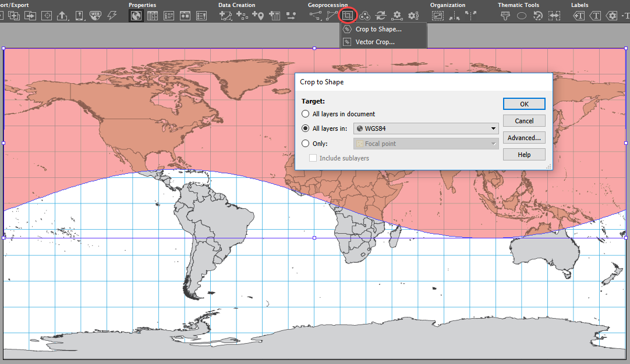Screen dimensions: 630x364
Task: Click the mobile device map pin icon
Action: click(80, 16)
